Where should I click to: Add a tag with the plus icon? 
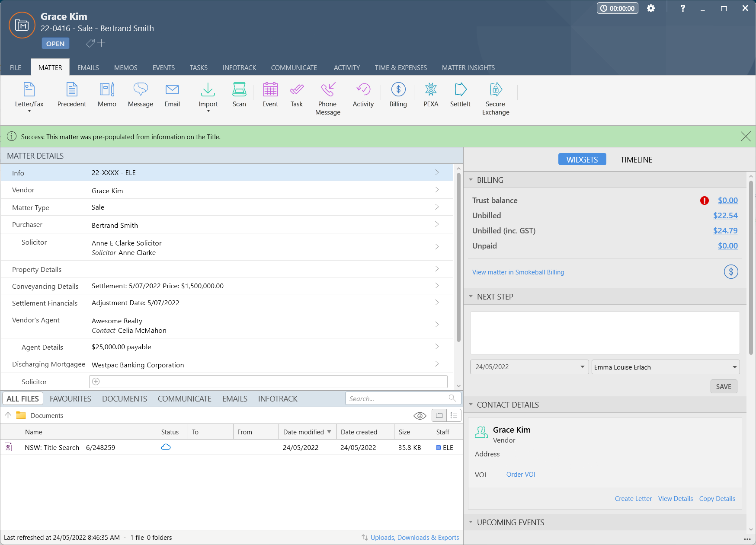(x=101, y=43)
